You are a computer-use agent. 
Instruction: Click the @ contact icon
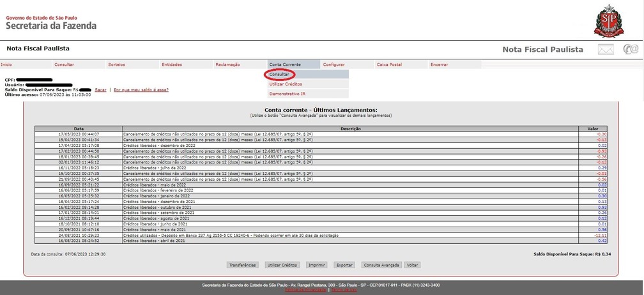[x=631, y=49]
